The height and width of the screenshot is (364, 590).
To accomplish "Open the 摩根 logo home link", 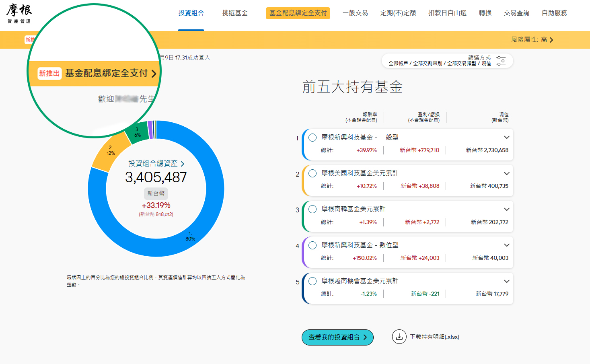I will [x=19, y=14].
